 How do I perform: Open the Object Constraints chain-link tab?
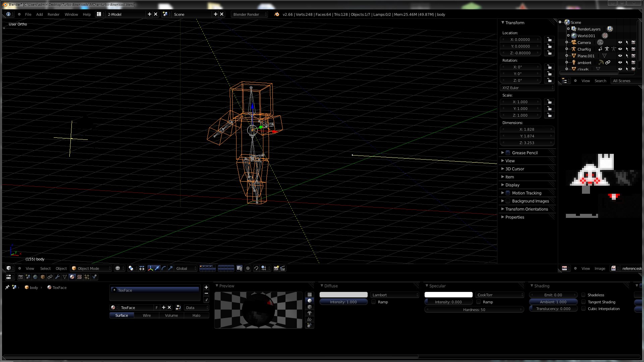coord(50,277)
